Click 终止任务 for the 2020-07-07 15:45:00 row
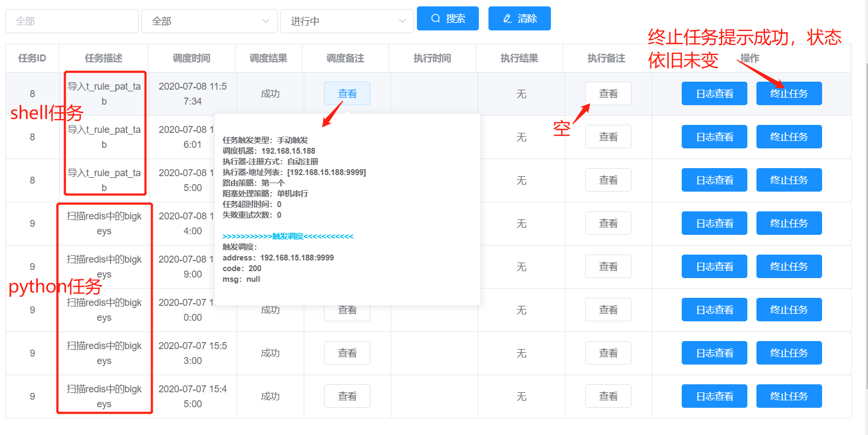The height and width of the screenshot is (435, 868). point(789,396)
